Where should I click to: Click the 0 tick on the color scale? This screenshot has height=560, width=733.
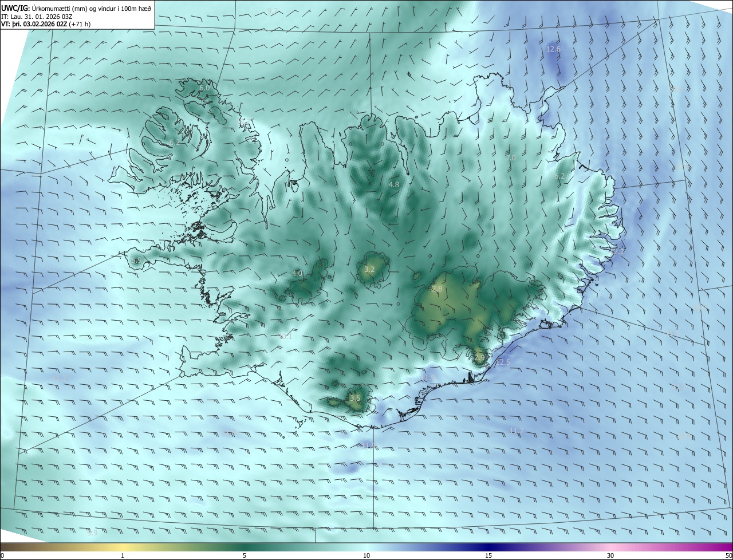pyautogui.click(x=2, y=556)
